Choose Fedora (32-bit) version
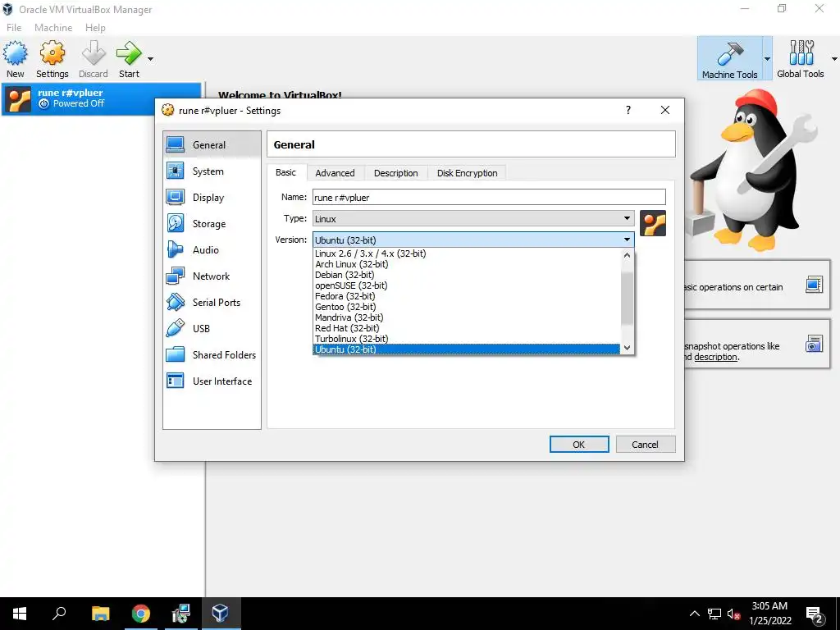This screenshot has width=840, height=630. (x=466, y=296)
